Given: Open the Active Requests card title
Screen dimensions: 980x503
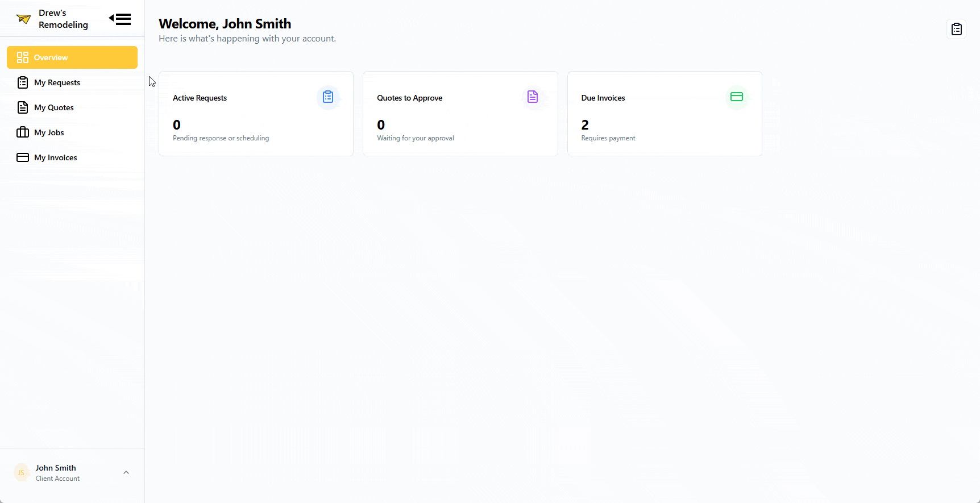Looking at the screenshot, I should click(x=200, y=98).
